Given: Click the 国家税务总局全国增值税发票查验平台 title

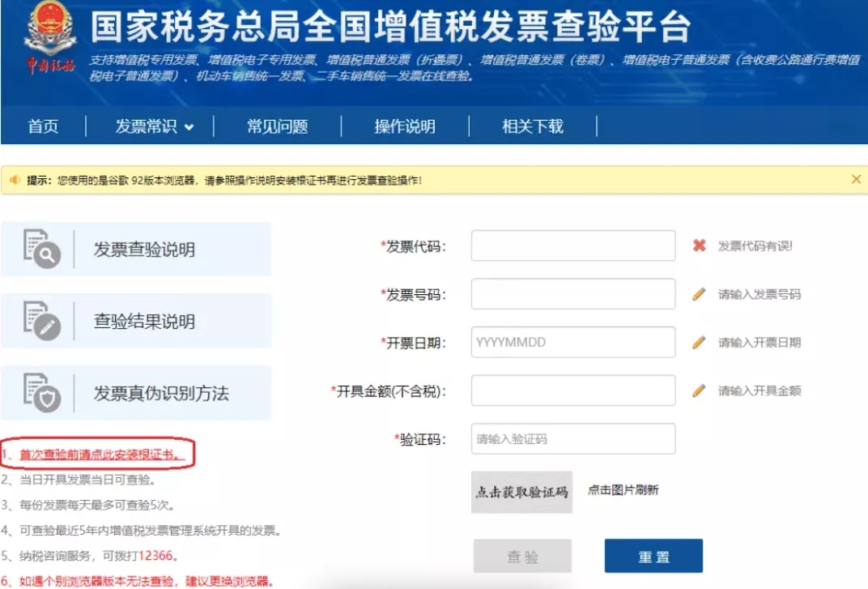Looking at the screenshot, I should pos(391,26).
